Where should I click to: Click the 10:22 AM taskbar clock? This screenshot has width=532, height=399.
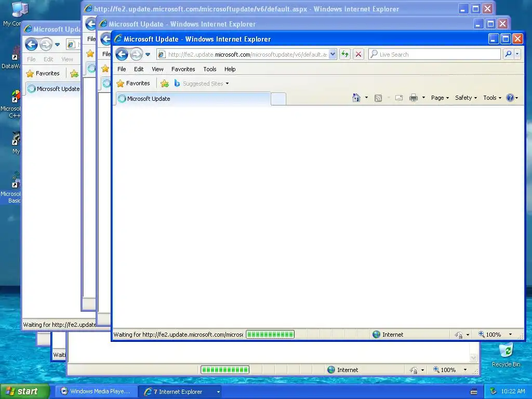pyautogui.click(x=513, y=392)
